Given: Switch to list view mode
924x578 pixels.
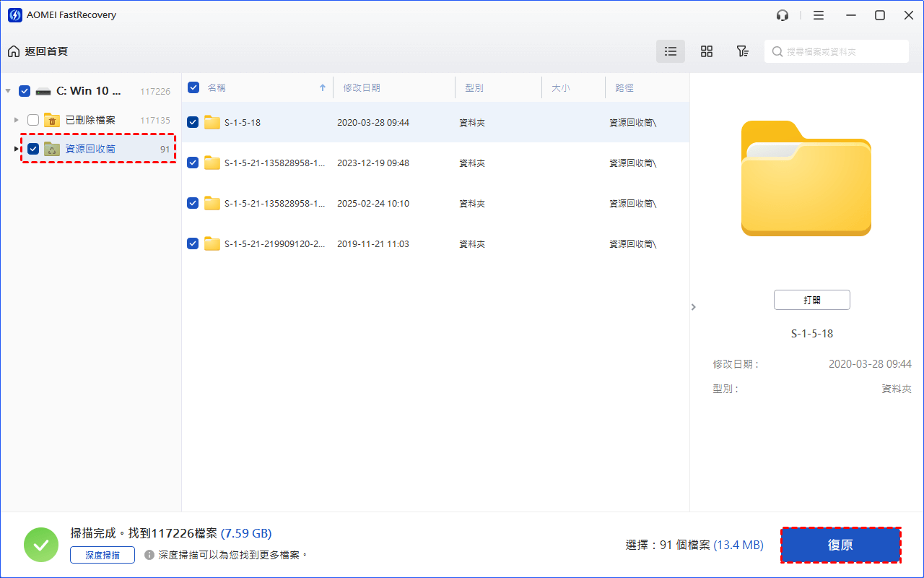Looking at the screenshot, I should tap(671, 51).
